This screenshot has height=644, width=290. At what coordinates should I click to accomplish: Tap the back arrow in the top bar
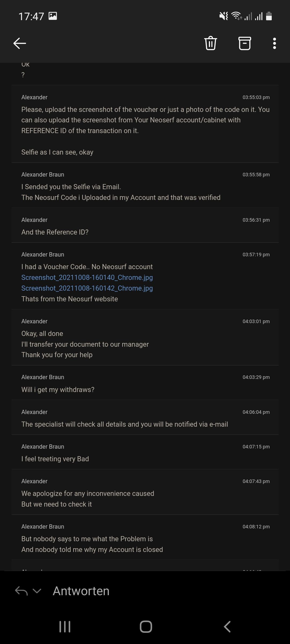[x=20, y=43]
